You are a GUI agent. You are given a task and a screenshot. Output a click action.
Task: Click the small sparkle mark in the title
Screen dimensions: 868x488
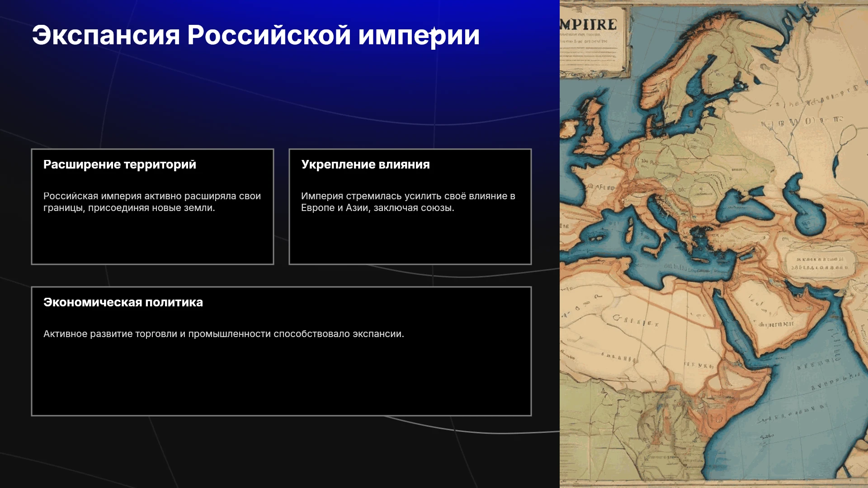coord(433,30)
